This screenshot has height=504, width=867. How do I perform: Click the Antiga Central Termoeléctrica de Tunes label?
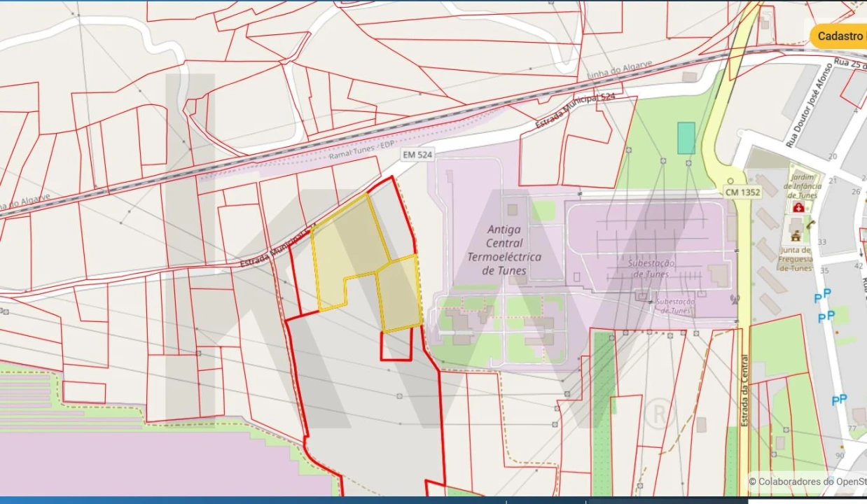coord(504,250)
